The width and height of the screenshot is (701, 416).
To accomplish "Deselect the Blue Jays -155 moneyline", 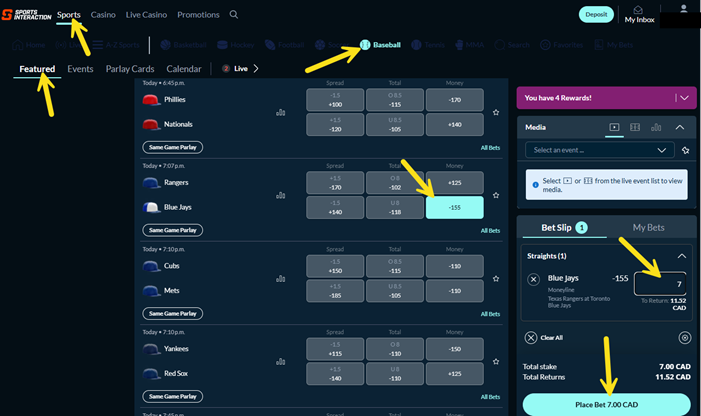I will [455, 207].
